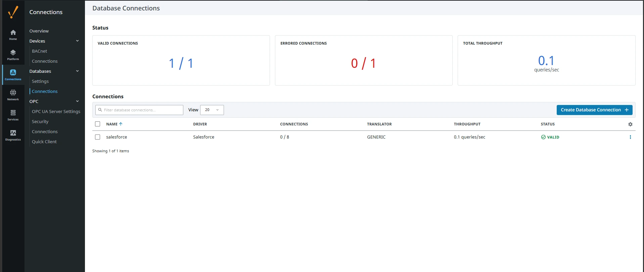Viewport: 644px width, 272px height.
Task: Go to Home in the navigation rail
Action: click(x=13, y=35)
